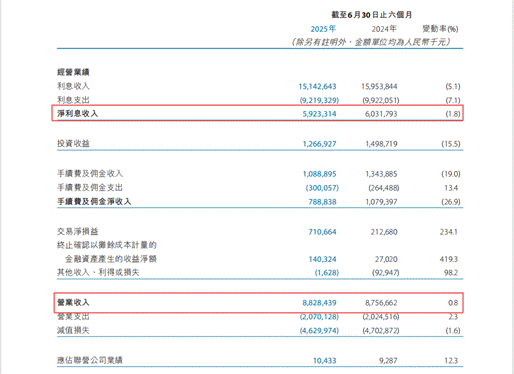This screenshot has height=374, width=514.
Task: Select the value 710,664
Action: coord(322,232)
